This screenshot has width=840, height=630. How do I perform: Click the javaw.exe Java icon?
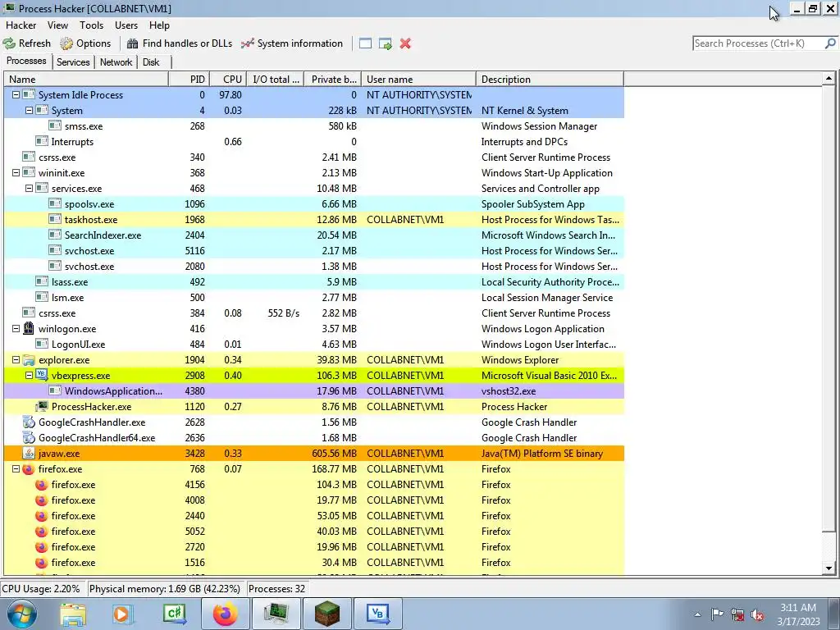(x=29, y=453)
